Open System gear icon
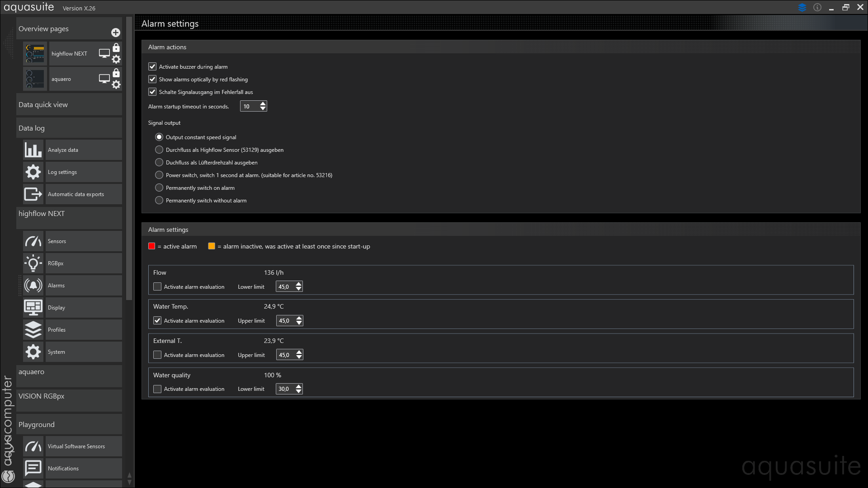The image size is (868, 488). coord(33,352)
